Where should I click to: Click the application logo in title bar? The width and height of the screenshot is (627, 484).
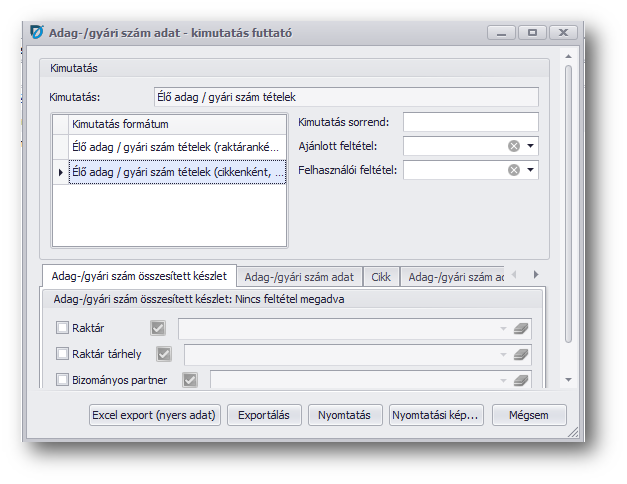37,32
